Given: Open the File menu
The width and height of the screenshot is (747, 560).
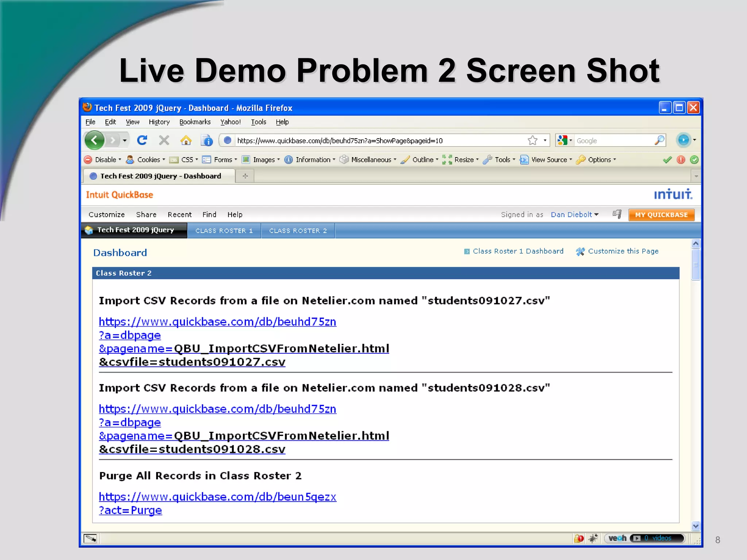Looking at the screenshot, I should coord(90,122).
